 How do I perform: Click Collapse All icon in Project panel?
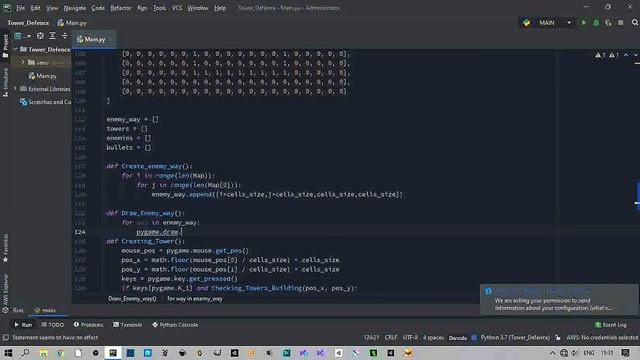click(64, 36)
